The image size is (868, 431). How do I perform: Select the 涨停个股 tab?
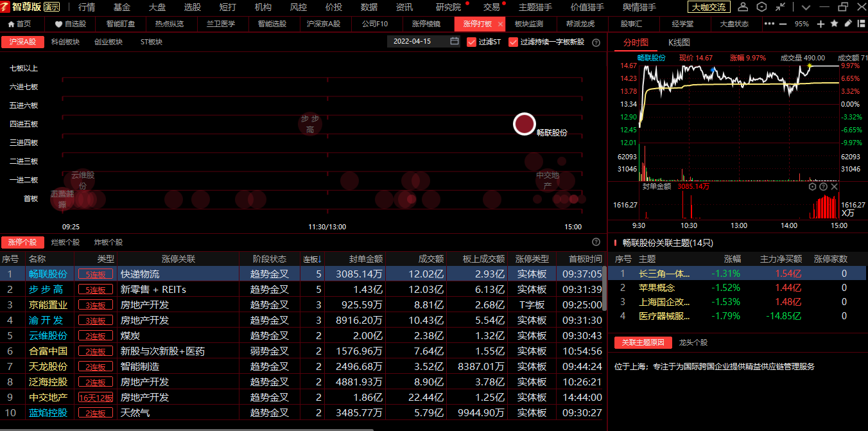22,242
